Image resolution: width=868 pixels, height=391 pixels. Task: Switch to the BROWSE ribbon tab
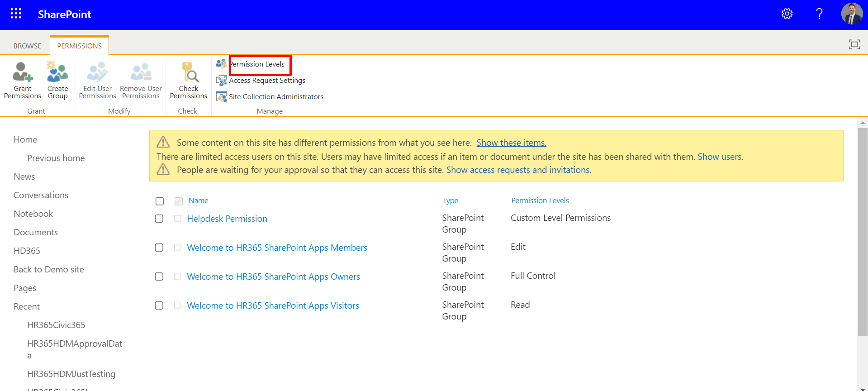27,46
